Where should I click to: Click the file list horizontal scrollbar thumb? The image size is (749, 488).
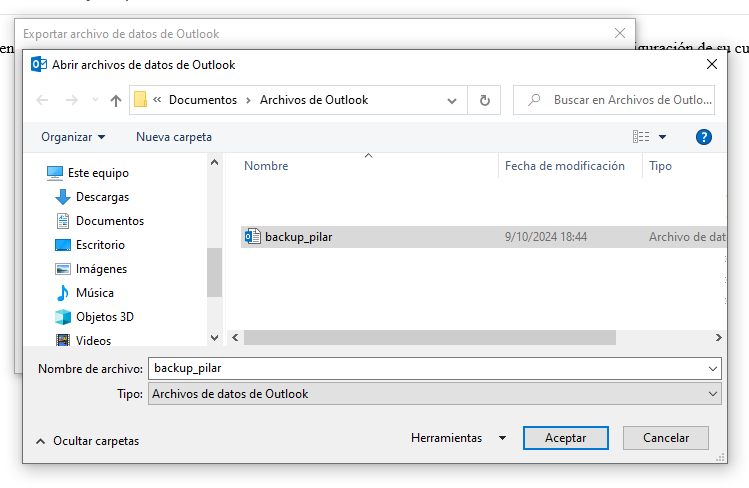[x=430, y=338]
